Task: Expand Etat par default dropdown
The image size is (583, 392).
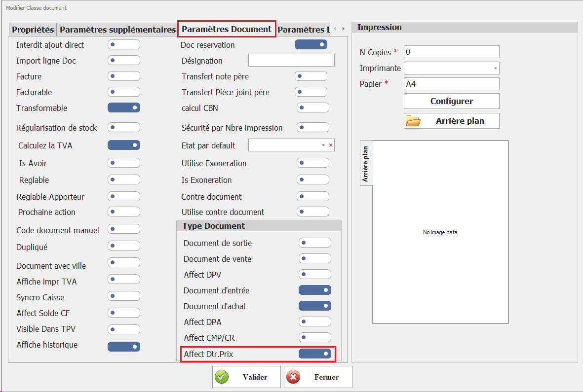Action: pyautogui.click(x=323, y=145)
